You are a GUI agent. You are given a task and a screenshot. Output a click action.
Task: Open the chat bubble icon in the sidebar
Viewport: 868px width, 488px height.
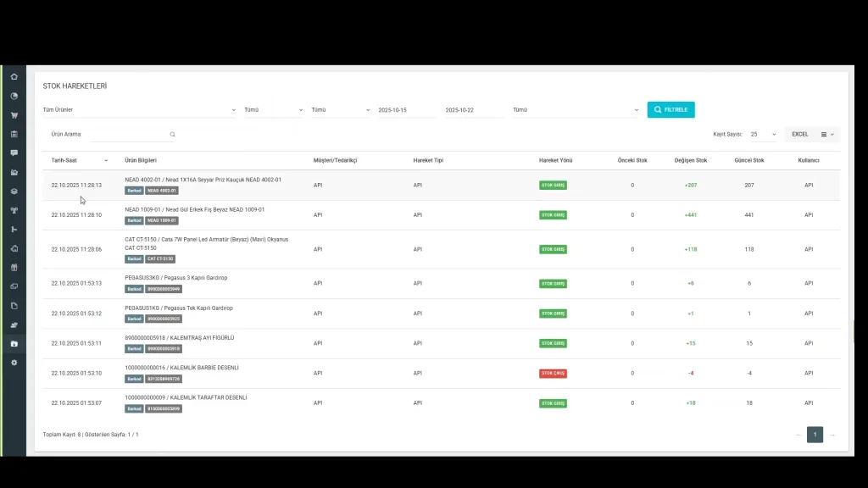14,152
